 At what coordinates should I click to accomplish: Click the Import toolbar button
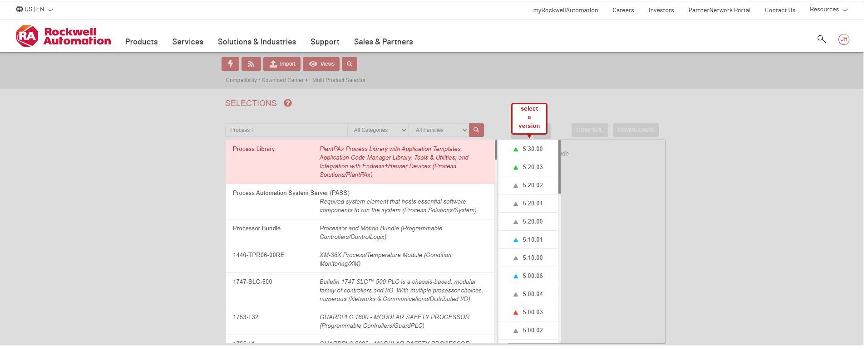pyautogui.click(x=282, y=64)
